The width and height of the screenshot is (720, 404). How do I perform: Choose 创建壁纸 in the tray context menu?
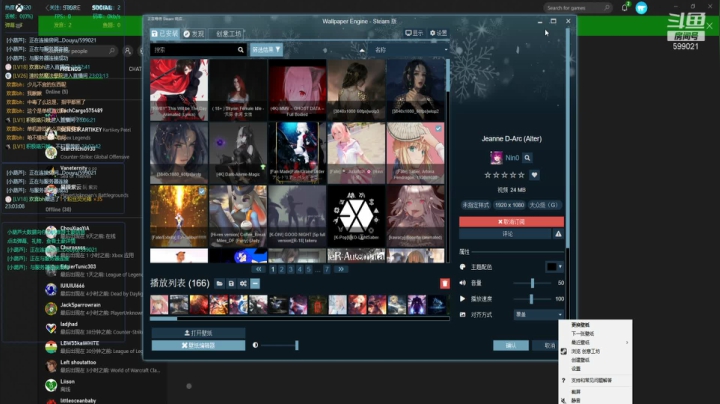point(580,360)
